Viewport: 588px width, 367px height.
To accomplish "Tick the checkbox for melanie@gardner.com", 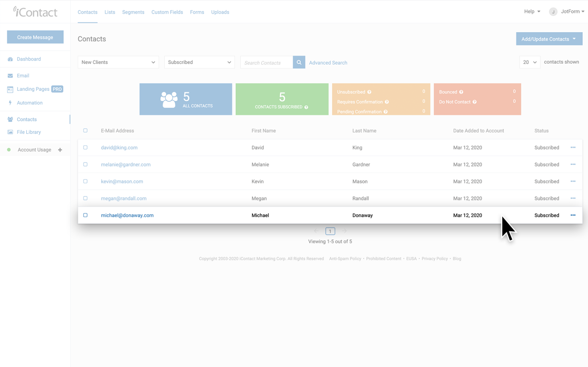I will point(85,164).
